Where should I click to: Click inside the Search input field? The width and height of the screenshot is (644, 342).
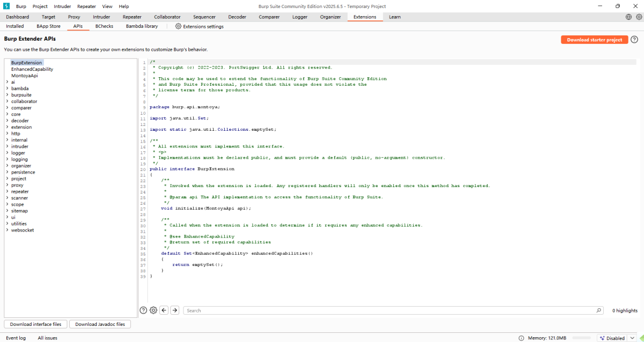click(x=322, y=310)
